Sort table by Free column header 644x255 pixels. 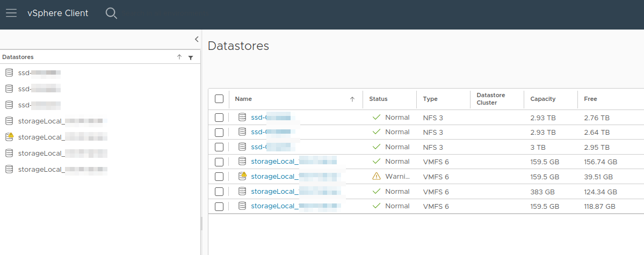point(590,99)
